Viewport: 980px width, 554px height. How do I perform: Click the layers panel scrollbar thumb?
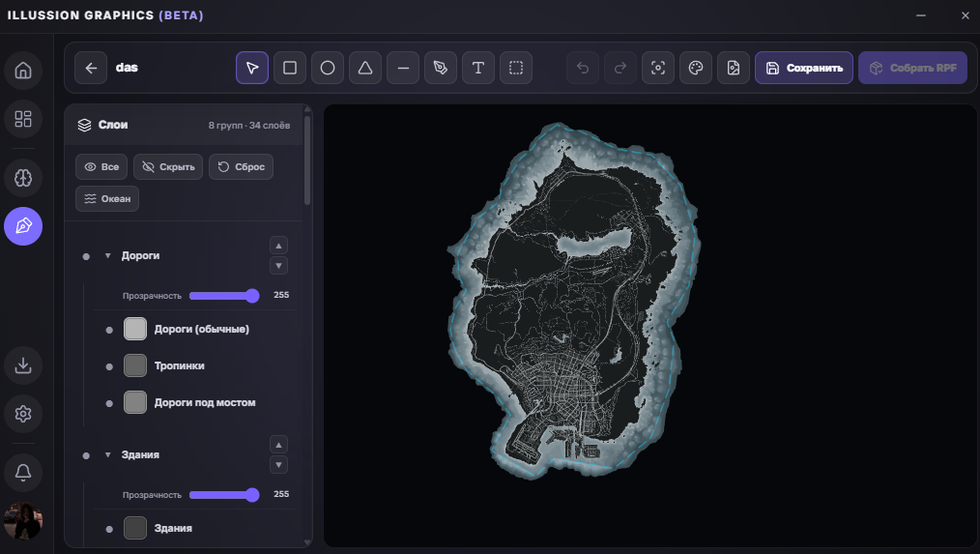307,160
